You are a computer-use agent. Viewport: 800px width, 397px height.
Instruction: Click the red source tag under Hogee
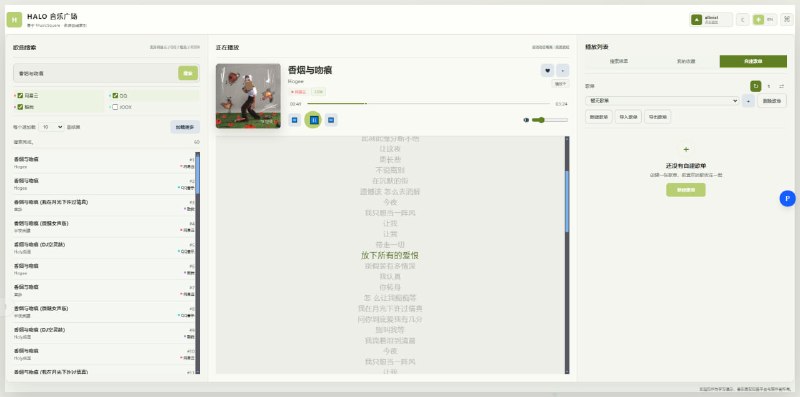tap(298, 92)
